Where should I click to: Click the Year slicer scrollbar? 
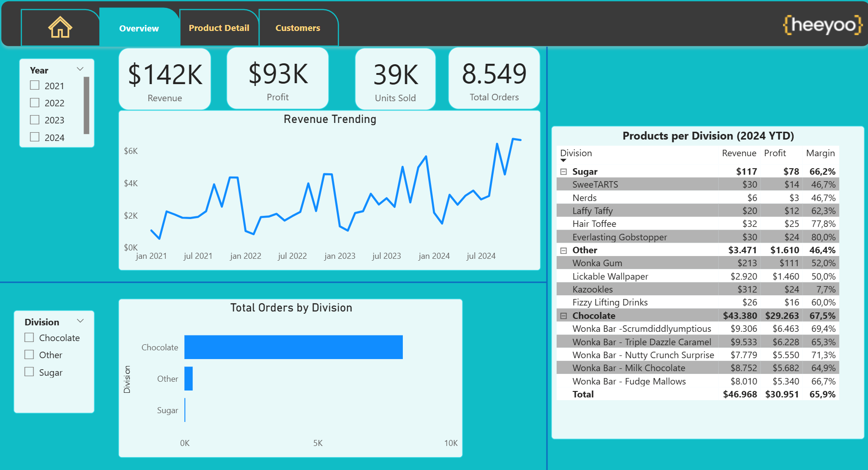pyautogui.click(x=86, y=105)
